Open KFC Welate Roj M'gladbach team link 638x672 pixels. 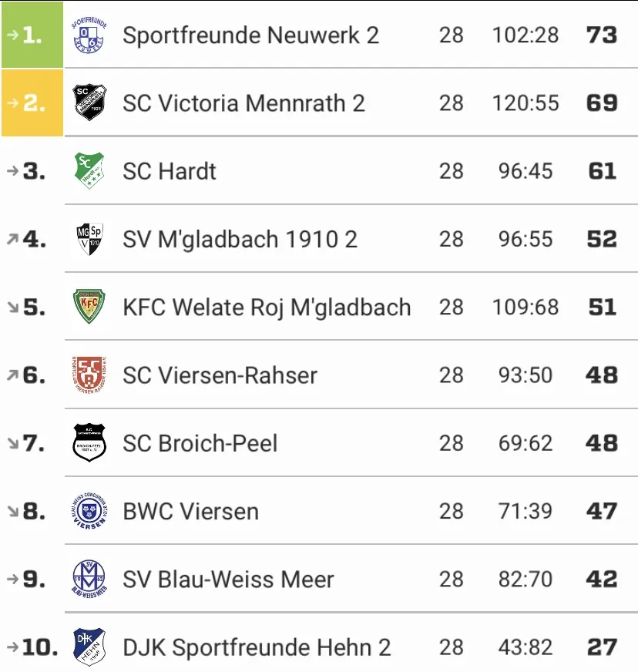267,307
